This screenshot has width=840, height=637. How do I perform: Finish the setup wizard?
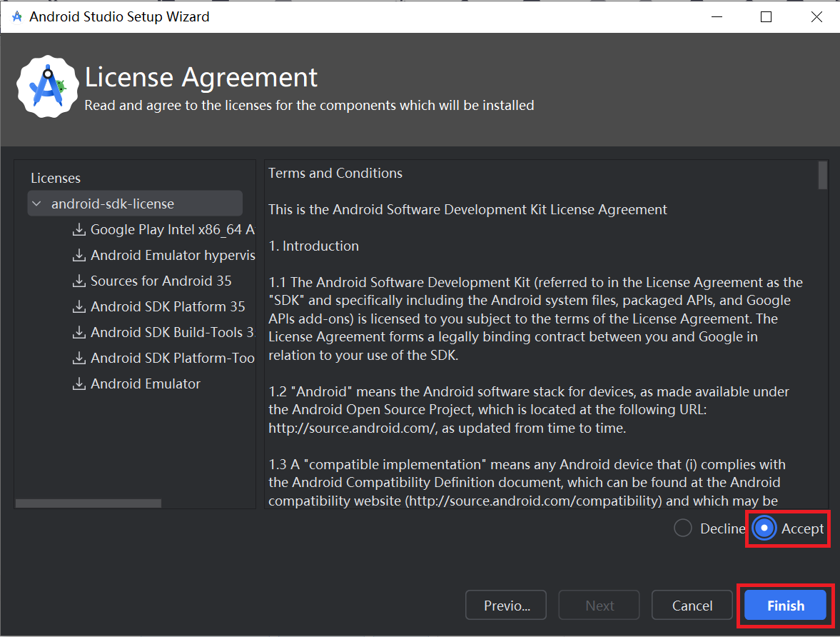(x=785, y=606)
